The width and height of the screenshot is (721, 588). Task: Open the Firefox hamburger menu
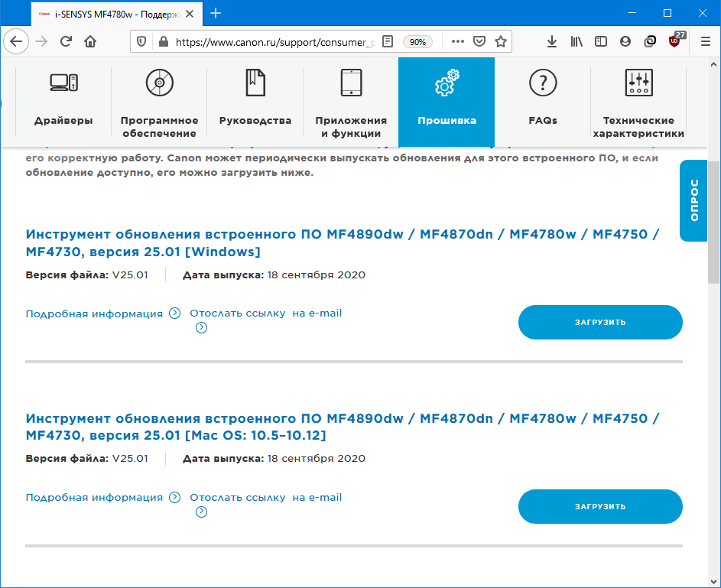(700, 41)
